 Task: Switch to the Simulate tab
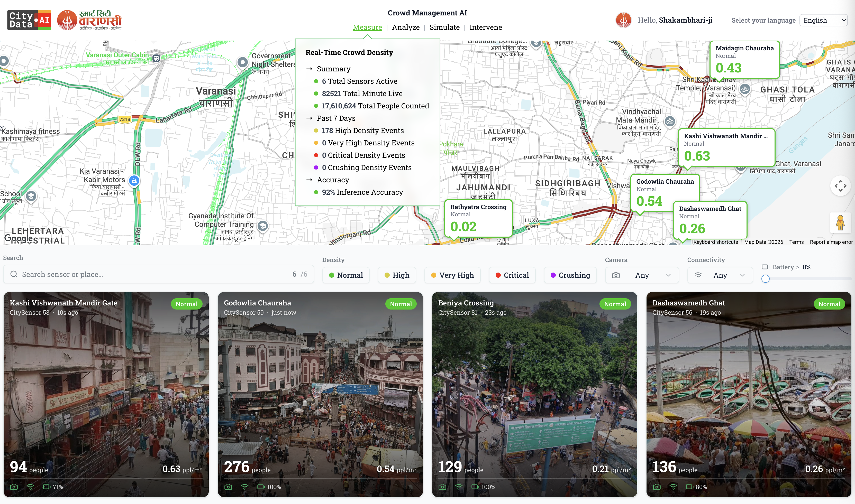pyautogui.click(x=444, y=27)
